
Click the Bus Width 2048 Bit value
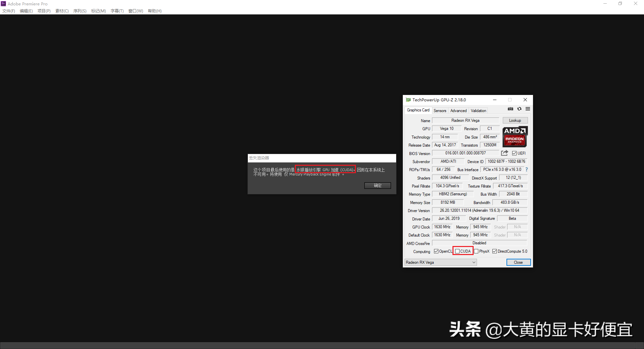click(513, 194)
